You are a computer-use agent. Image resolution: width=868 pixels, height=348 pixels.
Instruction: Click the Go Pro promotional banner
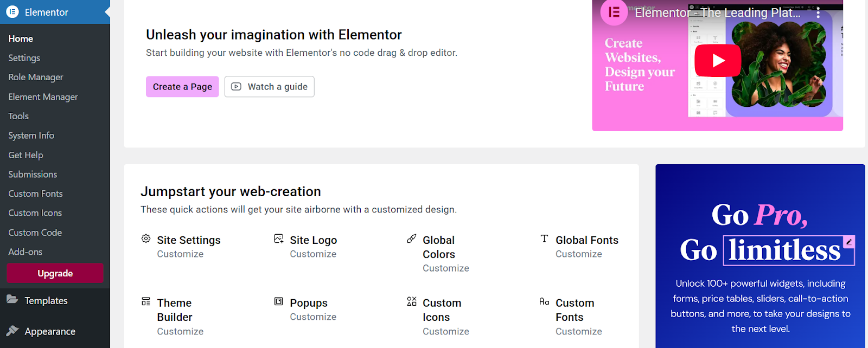click(x=760, y=256)
